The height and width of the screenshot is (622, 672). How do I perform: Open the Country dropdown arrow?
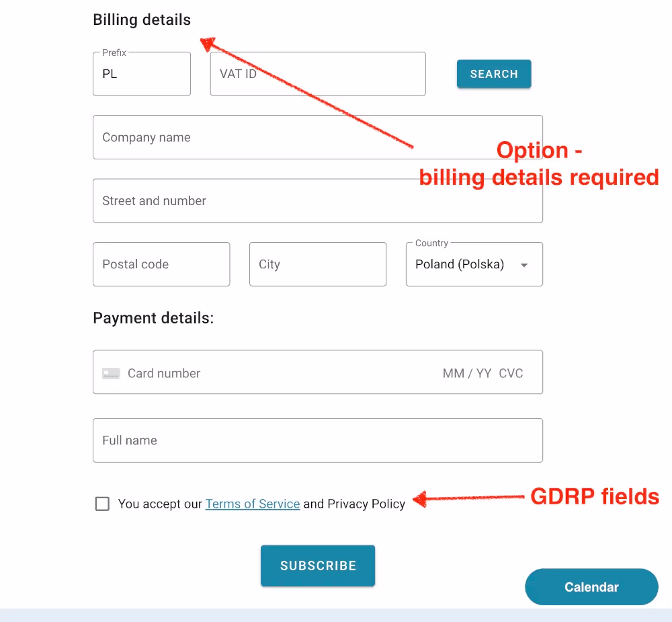point(523,265)
